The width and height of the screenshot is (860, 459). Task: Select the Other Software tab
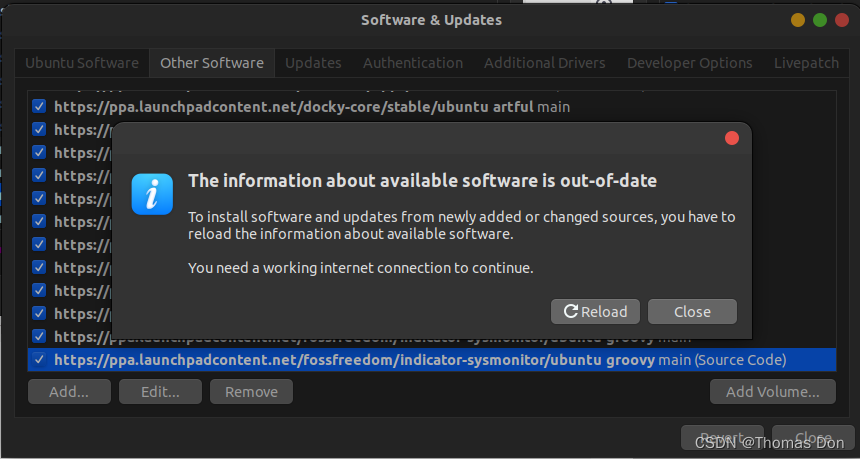click(x=212, y=63)
